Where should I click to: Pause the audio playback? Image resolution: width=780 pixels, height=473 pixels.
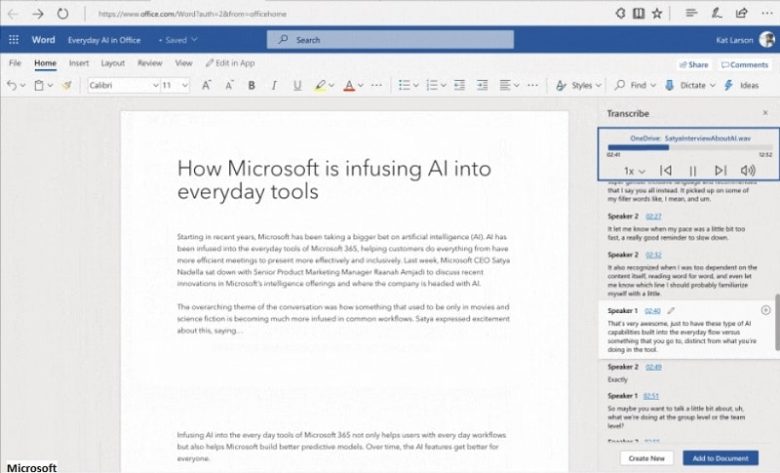(x=692, y=171)
